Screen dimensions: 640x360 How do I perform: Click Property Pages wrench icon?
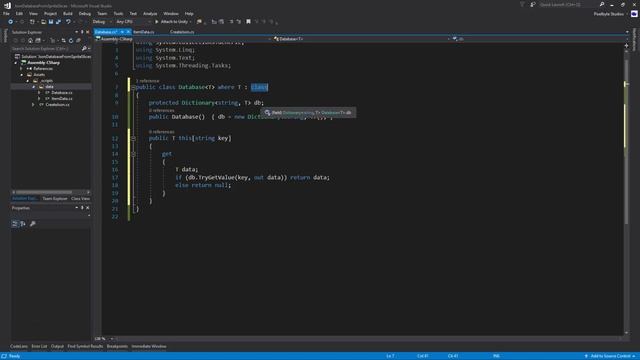[x=33, y=224]
